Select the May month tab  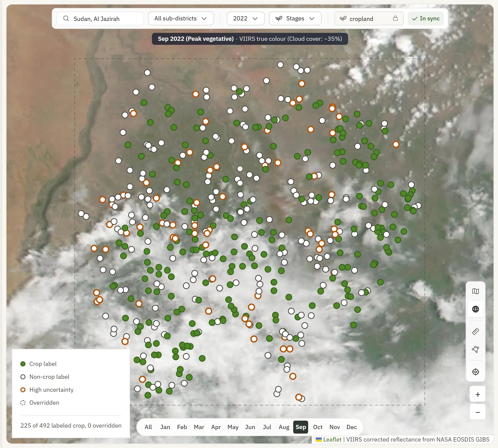pyautogui.click(x=233, y=427)
